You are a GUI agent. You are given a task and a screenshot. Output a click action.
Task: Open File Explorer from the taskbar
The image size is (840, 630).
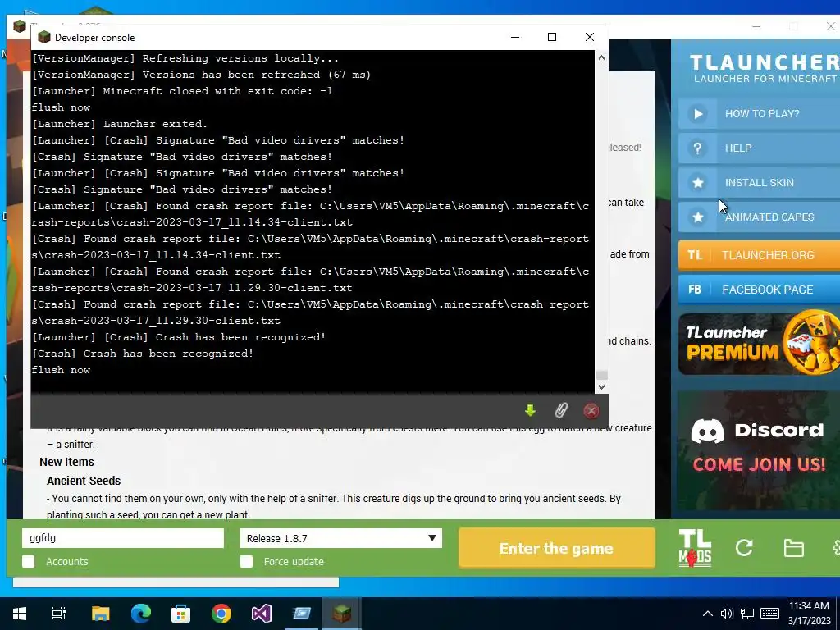click(100, 614)
